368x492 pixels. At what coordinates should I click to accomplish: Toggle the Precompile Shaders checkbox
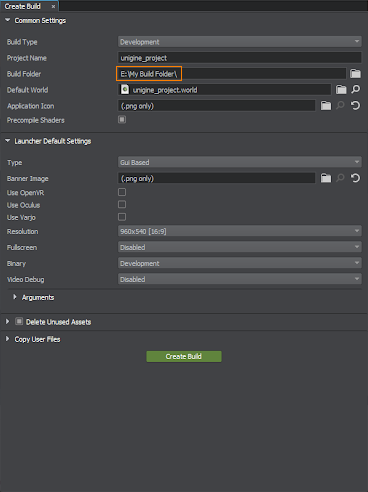coord(122,119)
